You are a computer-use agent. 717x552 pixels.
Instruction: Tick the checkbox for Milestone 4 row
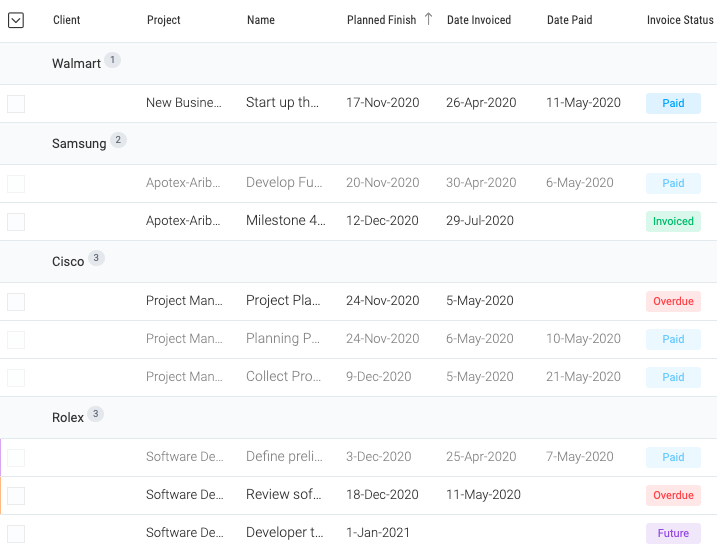tap(16, 222)
